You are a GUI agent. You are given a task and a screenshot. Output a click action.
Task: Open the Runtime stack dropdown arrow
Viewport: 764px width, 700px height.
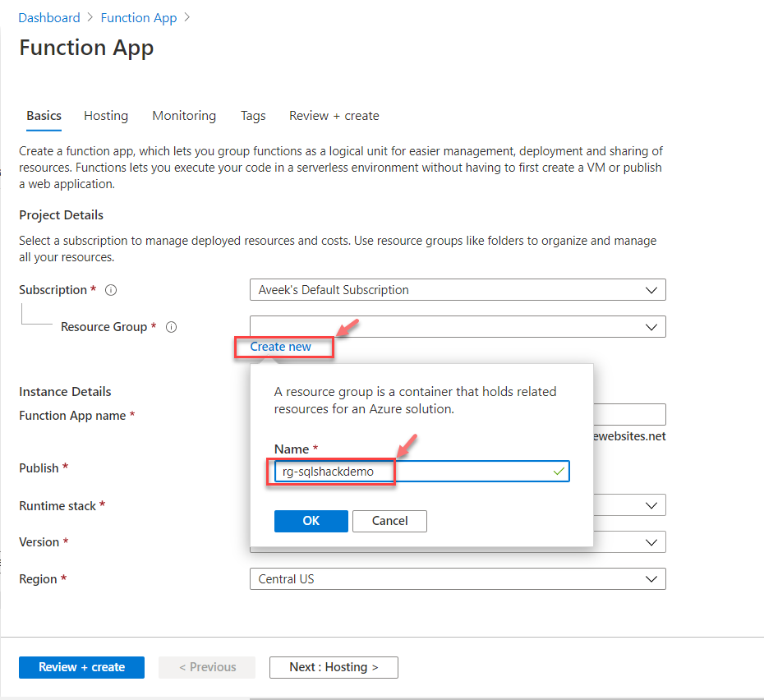click(651, 505)
